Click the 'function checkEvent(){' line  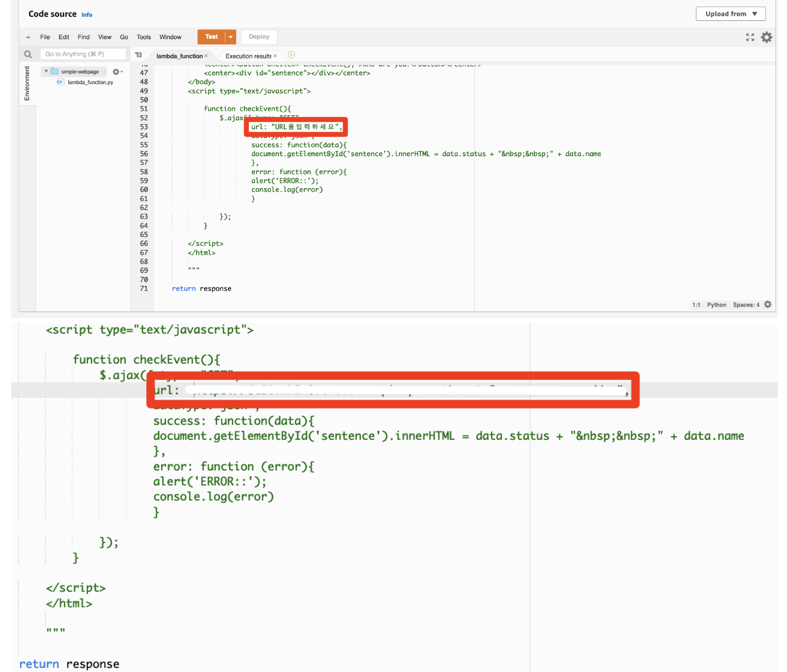247,109
